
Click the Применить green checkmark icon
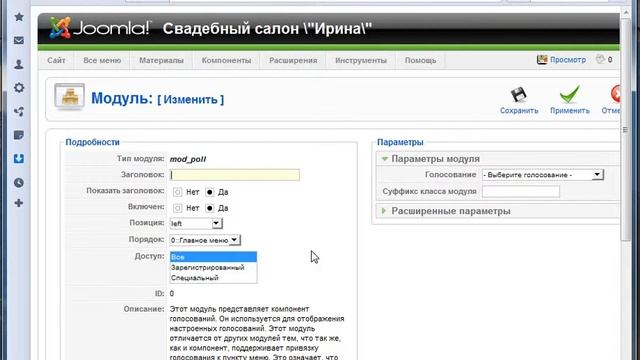point(569,94)
